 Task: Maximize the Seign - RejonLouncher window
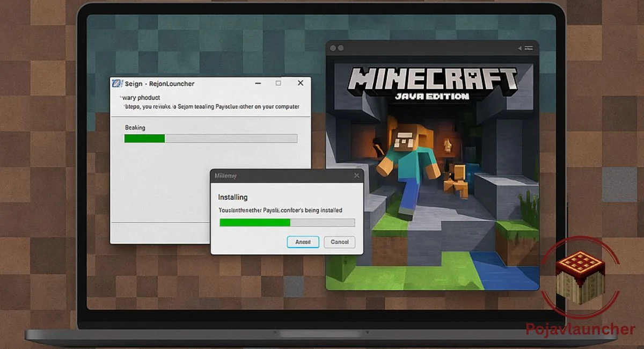tap(278, 83)
